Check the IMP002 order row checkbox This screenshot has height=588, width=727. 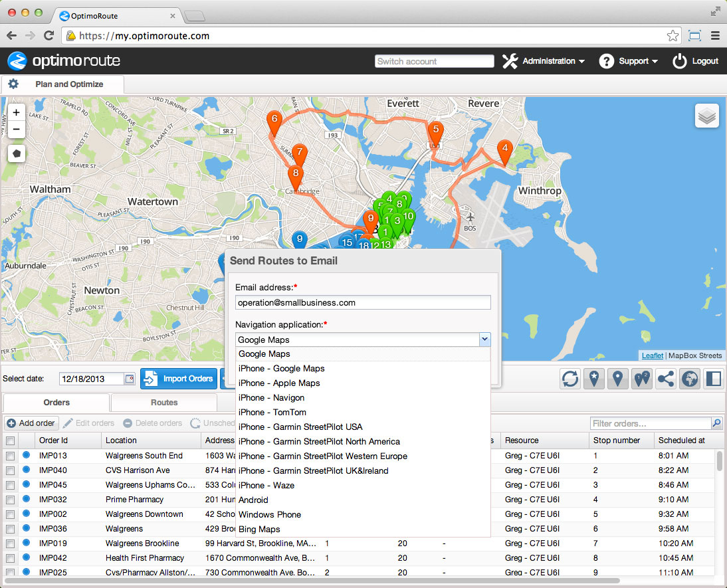10,514
